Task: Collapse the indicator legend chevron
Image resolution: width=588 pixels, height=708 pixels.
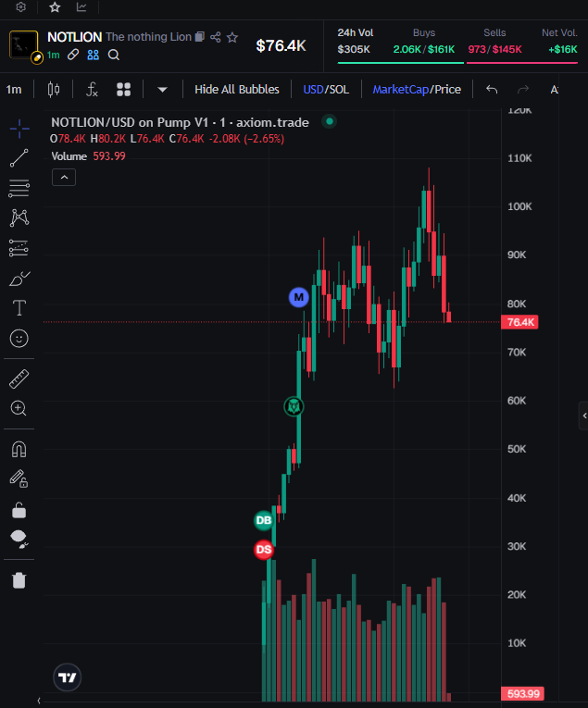Action: pyautogui.click(x=64, y=178)
